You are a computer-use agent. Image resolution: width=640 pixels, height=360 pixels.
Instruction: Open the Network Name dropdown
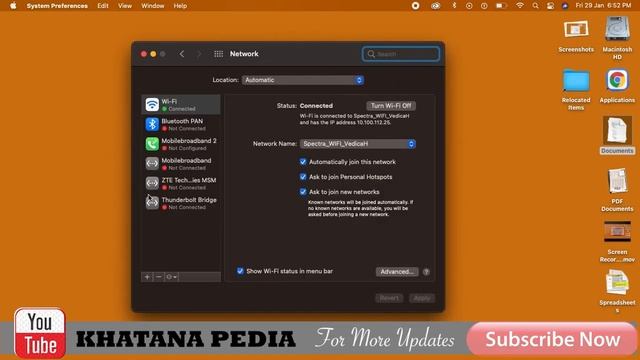pos(358,144)
